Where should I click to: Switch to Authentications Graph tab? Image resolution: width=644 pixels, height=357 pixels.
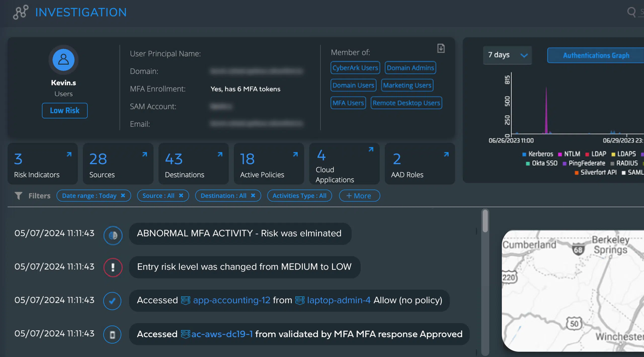coord(596,55)
